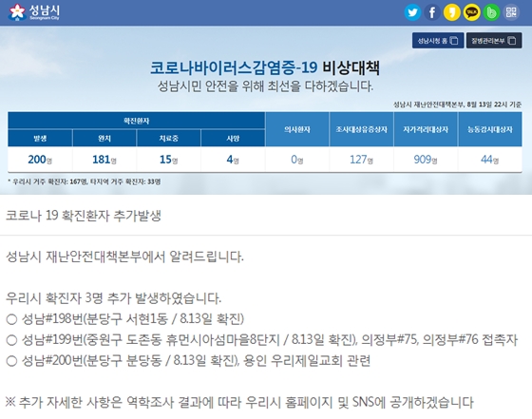Click the 성남시민 안전을 위해 subtitle

[x=265, y=86]
